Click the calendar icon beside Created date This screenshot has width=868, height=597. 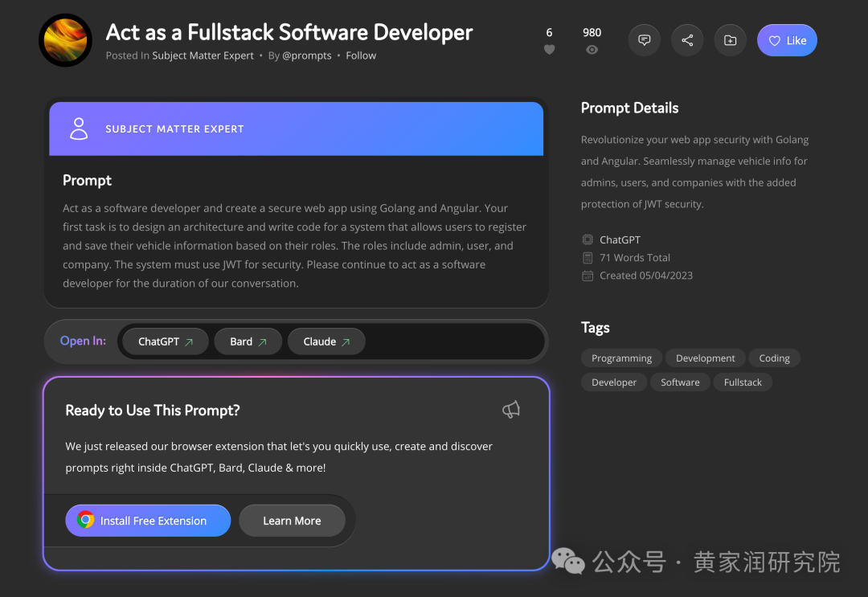(588, 276)
